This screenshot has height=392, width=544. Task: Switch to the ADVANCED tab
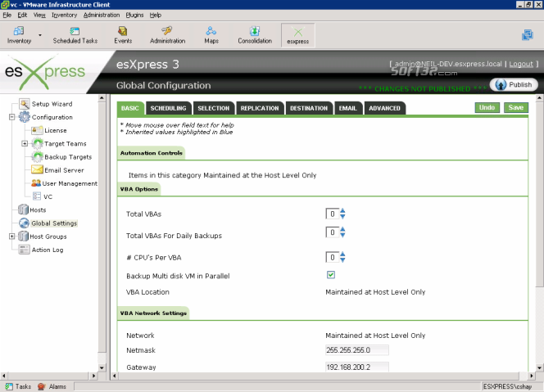pyautogui.click(x=384, y=108)
